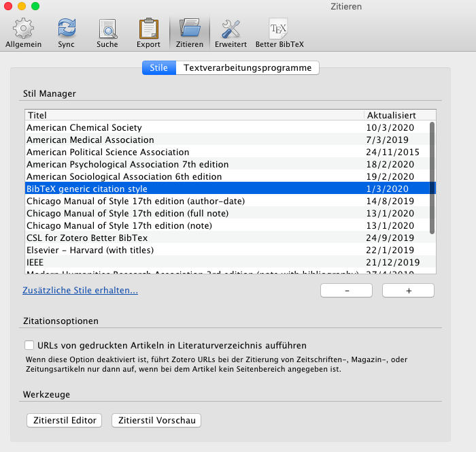Open the Erweitert tools icon pane
476x452 pixels.
pyautogui.click(x=231, y=29)
